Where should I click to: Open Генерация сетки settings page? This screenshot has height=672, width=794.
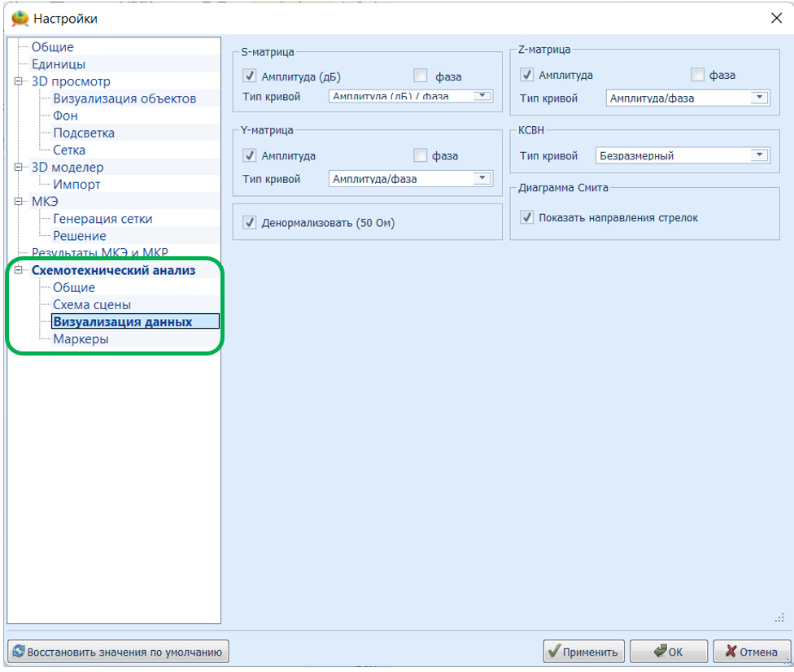point(103,219)
